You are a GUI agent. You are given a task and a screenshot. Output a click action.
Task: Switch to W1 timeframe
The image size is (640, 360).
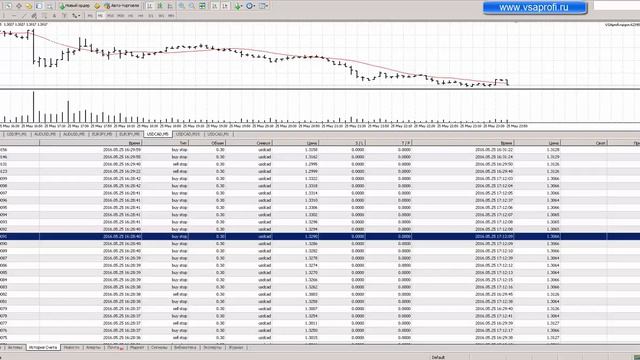161,16
